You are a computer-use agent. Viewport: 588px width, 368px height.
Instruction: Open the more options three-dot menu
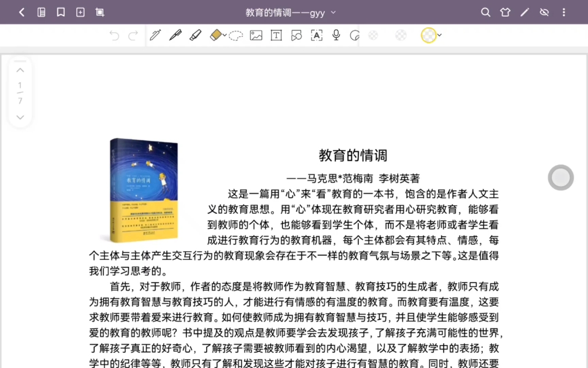pyautogui.click(x=564, y=12)
